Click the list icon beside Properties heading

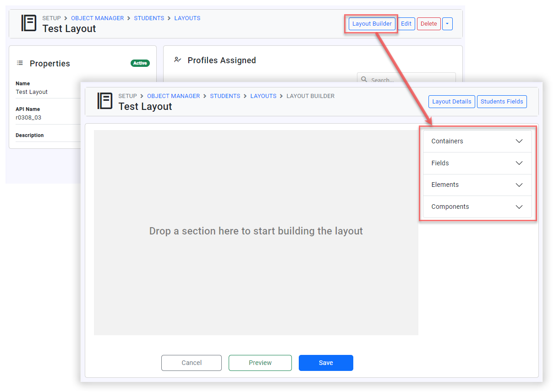pyautogui.click(x=20, y=63)
